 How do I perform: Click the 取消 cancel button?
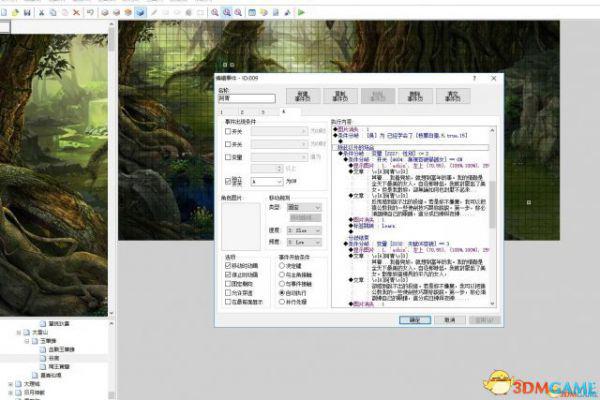[450, 320]
